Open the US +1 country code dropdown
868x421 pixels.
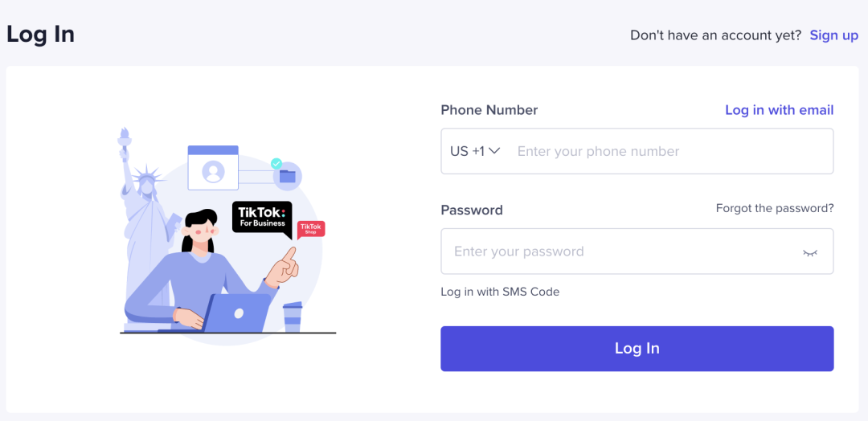coord(475,151)
